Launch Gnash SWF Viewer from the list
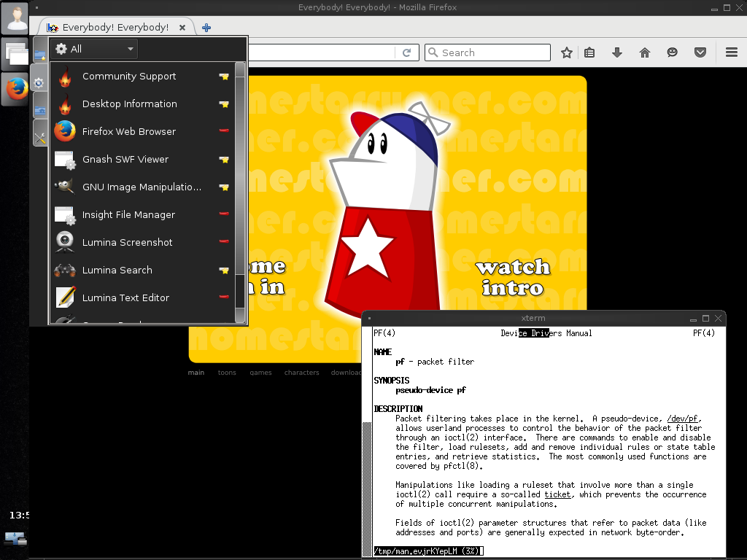Viewport: 747px width, 560px height. (142, 160)
